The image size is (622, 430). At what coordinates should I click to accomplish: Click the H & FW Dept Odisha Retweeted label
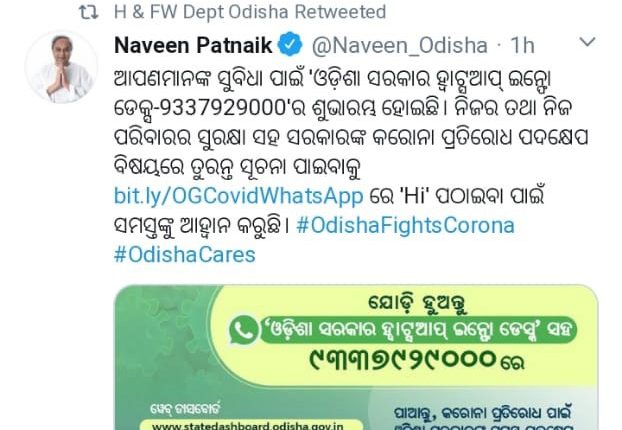[x=250, y=12]
